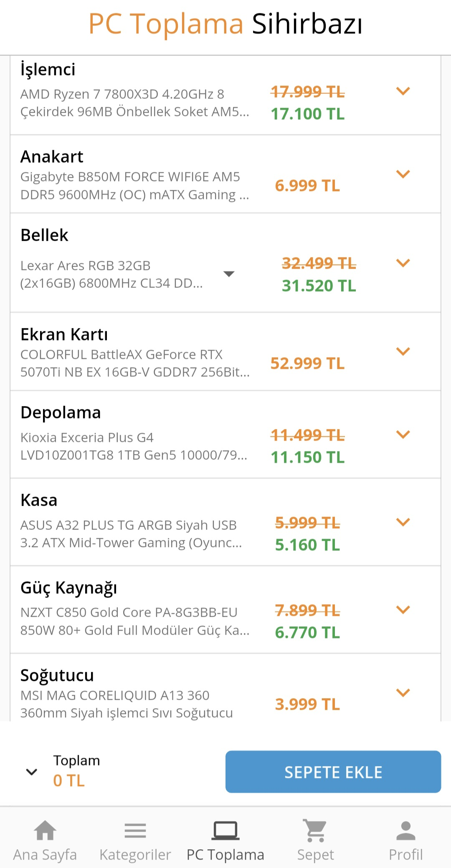The image size is (451, 868).
Task: Expand the Depolama row chevron
Action: [403, 434]
